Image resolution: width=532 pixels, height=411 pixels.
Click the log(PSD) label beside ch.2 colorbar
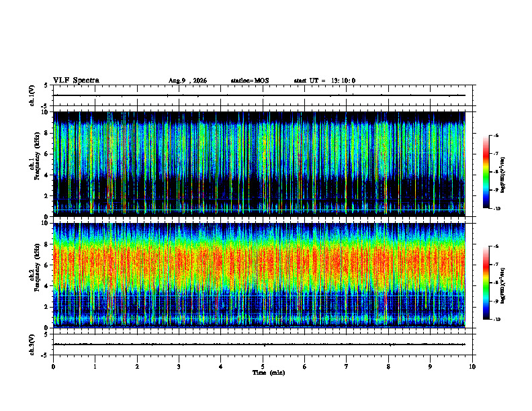click(x=503, y=285)
